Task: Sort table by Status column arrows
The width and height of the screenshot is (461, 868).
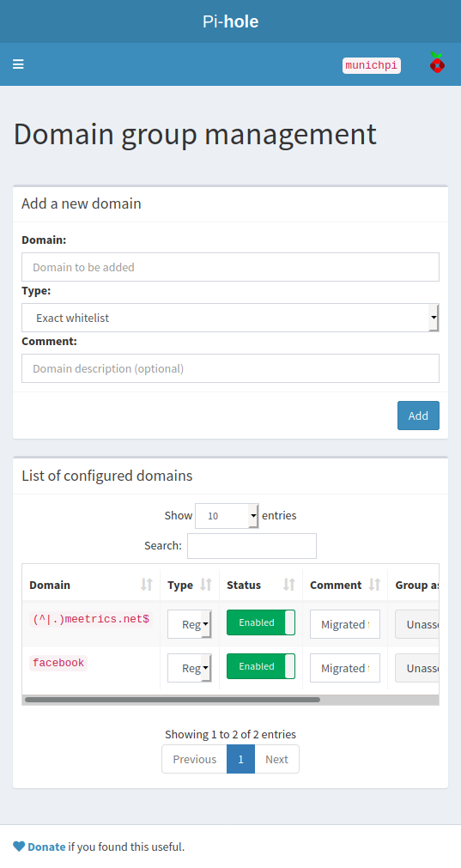Action: (289, 585)
